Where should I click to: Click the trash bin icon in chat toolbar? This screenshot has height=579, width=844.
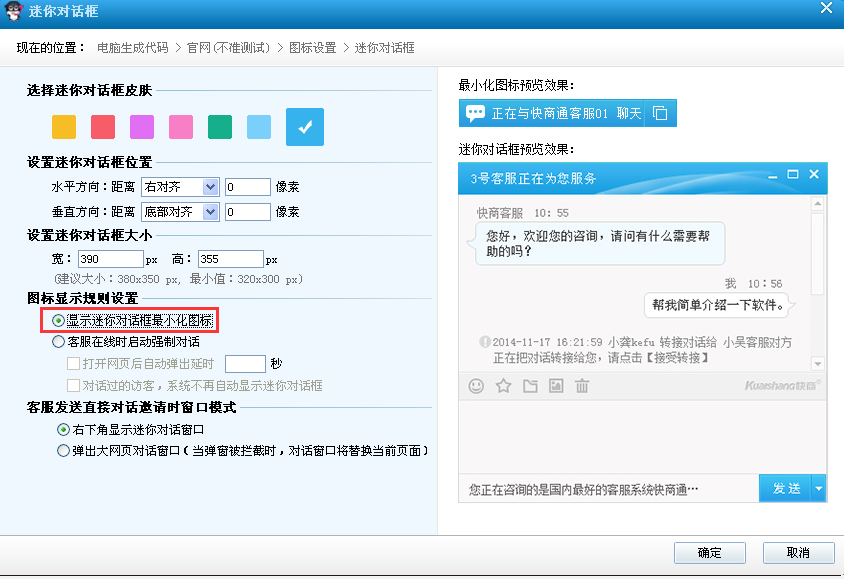click(582, 386)
